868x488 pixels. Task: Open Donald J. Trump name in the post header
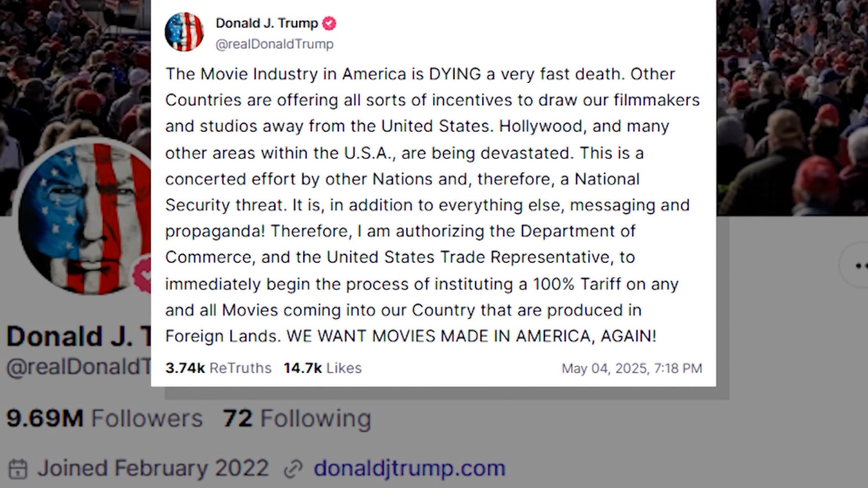click(267, 23)
